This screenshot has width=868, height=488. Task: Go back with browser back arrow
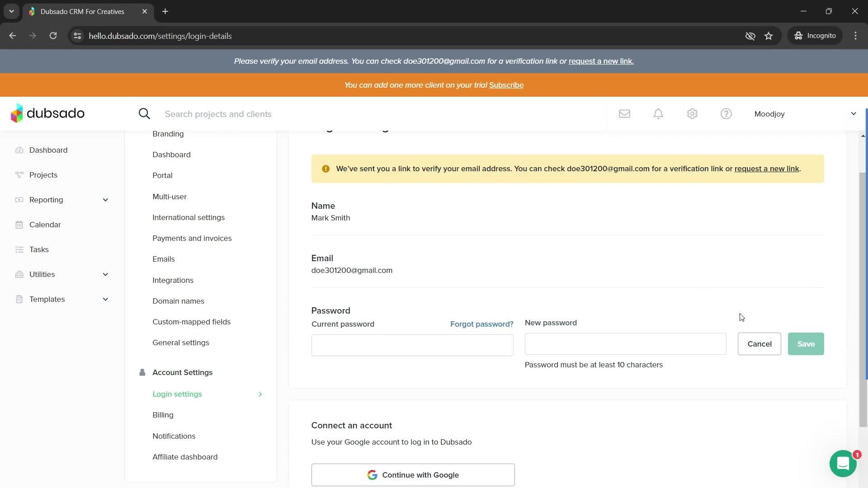point(13,36)
